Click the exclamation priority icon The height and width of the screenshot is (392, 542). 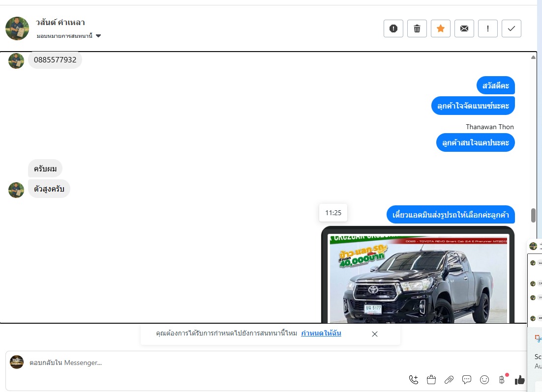click(x=488, y=28)
